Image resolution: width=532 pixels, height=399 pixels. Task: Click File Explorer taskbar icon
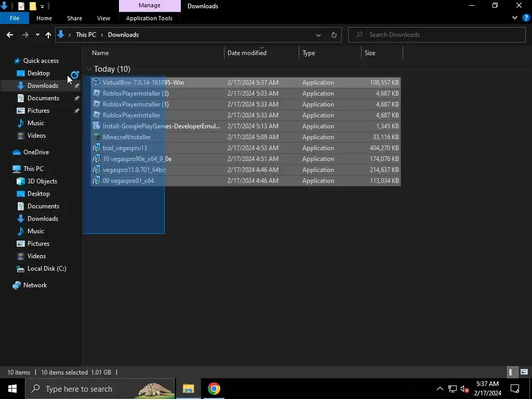188,389
